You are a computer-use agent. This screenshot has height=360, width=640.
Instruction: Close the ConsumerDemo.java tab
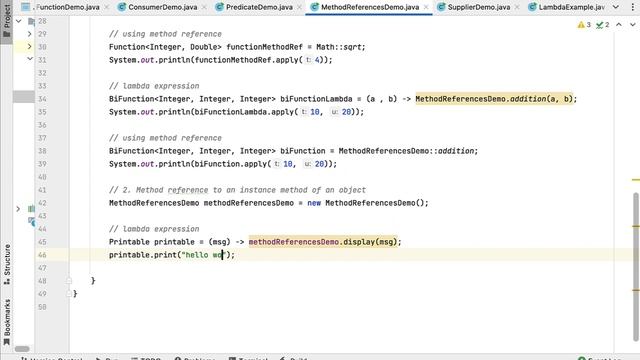pyautogui.click(x=204, y=7)
